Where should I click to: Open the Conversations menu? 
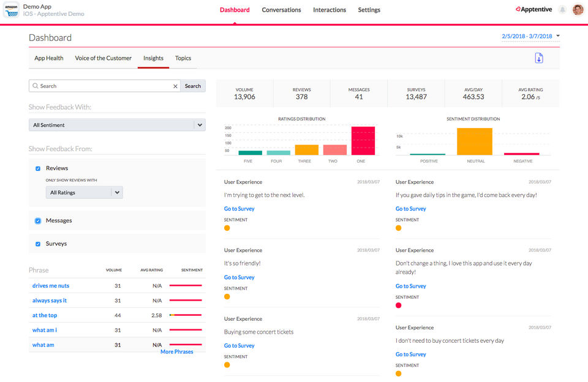point(281,10)
